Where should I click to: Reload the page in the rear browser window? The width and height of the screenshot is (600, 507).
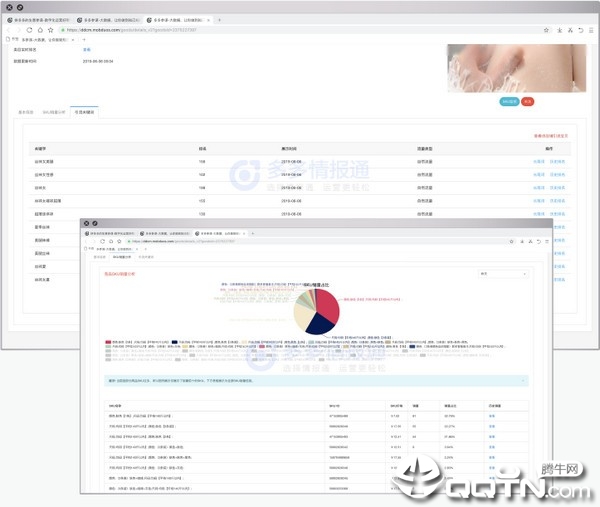coord(29,30)
